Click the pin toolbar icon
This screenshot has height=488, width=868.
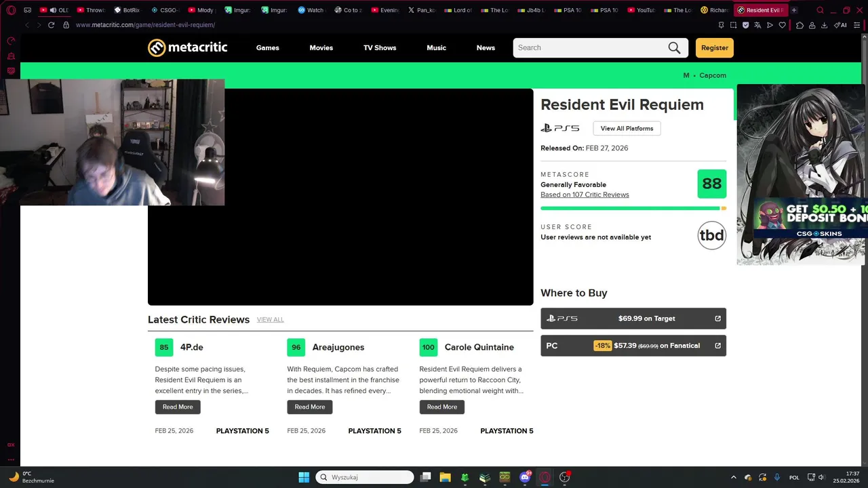click(721, 25)
